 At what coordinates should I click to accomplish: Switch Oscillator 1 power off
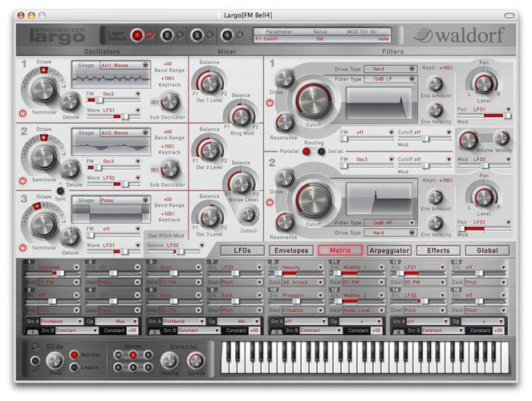click(x=22, y=113)
